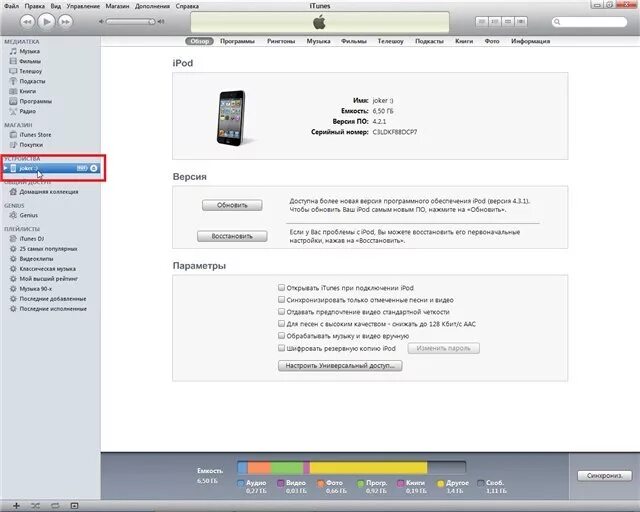Viewport: 640px width, 512px height.
Task: Switch to the Телешоу device tab
Action: click(390, 41)
